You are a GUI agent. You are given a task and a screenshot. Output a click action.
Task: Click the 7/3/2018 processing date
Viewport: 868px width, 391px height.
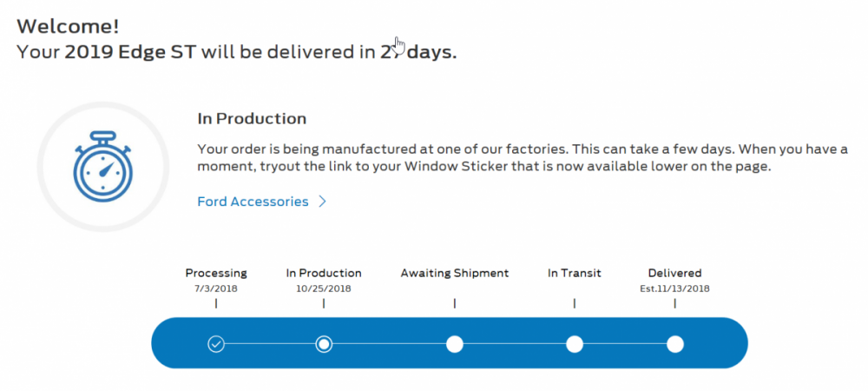coord(216,288)
